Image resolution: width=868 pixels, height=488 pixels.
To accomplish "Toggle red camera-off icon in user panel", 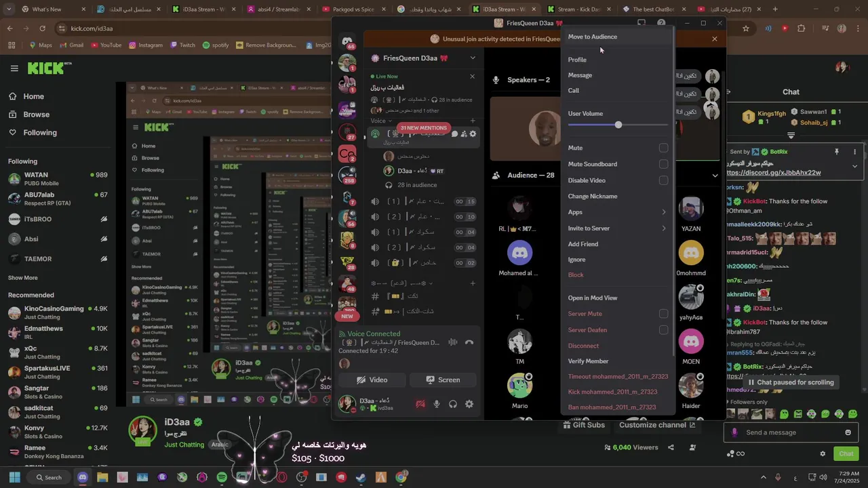I will 420,404.
